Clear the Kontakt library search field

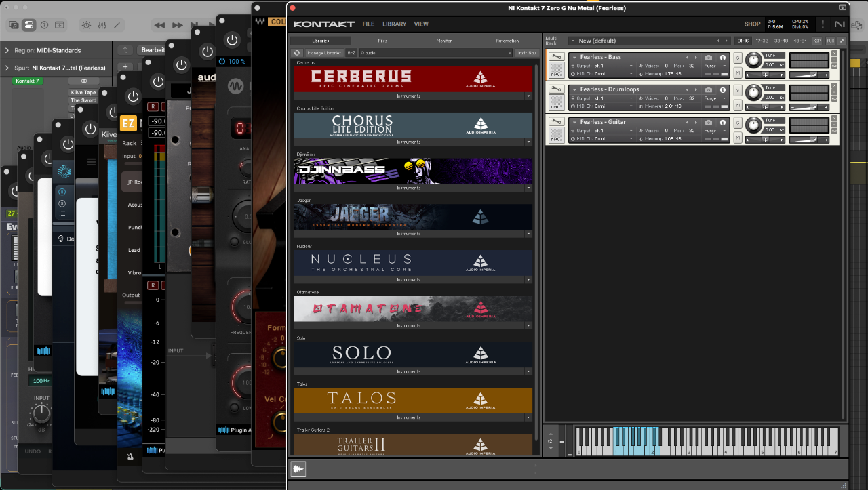point(510,52)
